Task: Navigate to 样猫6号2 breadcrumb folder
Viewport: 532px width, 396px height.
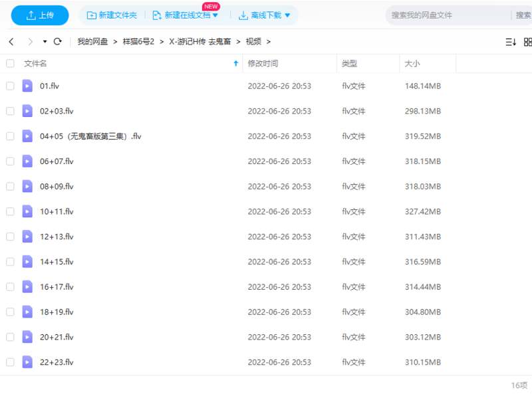Action: point(138,42)
